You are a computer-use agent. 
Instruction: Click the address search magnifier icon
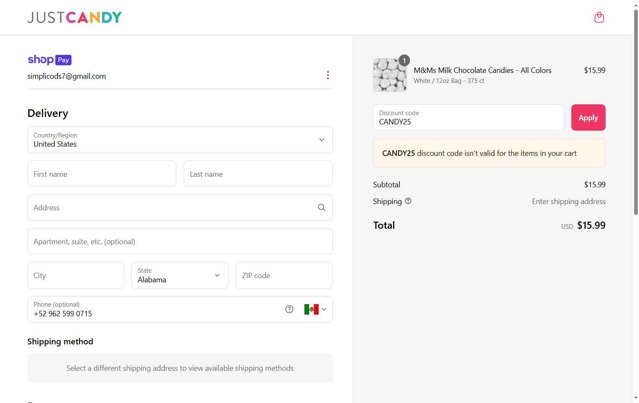click(322, 208)
